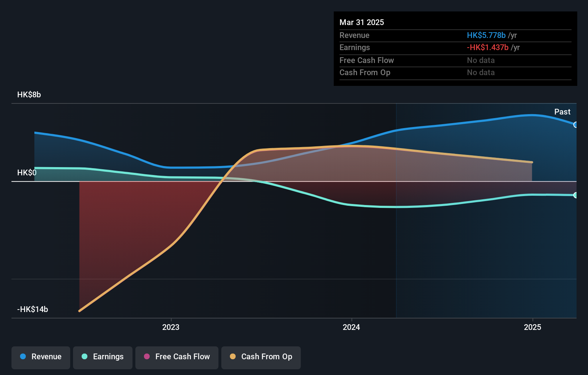
Task: Click the teal Earnings legend dot
Action: tap(85, 356)
